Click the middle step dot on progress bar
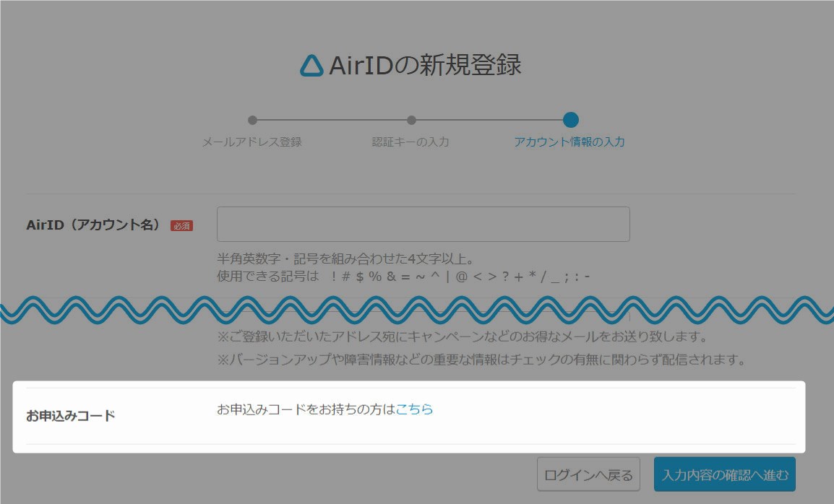 pyautogui.click(x=412, y=120)
